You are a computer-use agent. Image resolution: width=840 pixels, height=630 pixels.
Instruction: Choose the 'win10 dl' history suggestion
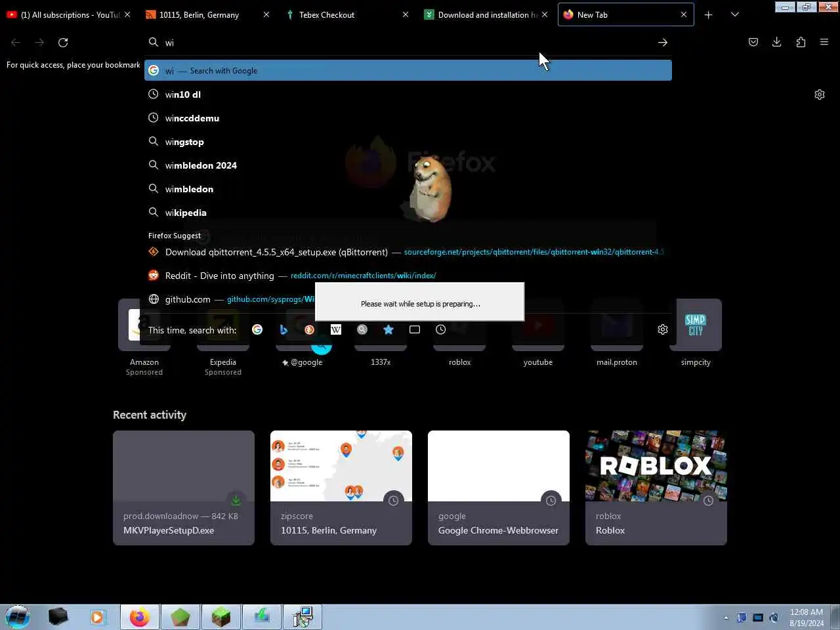[x=408, y=94]
